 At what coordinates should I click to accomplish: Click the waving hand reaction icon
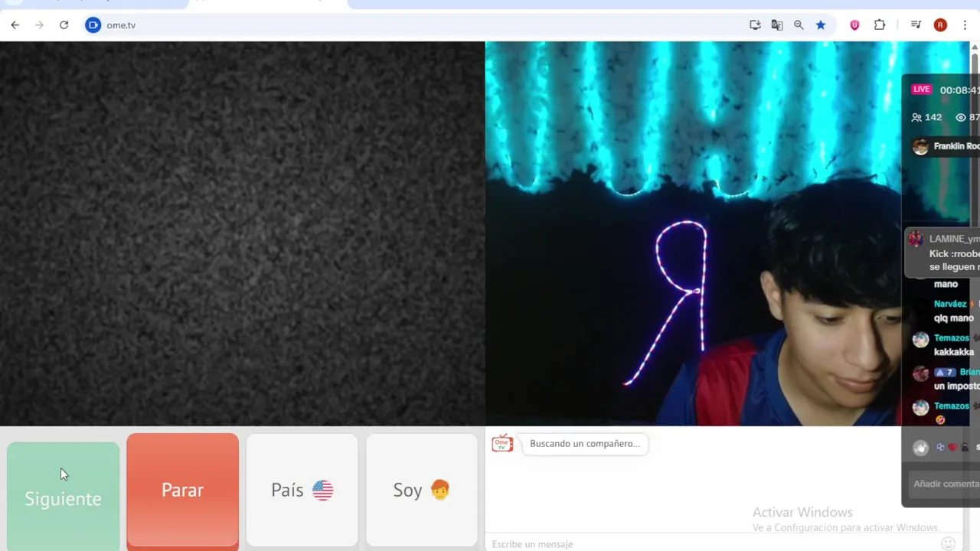point(920,448)
